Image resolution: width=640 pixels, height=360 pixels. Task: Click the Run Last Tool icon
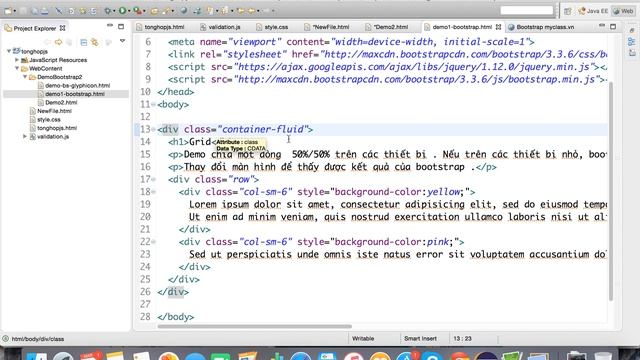(x=138, y=11)
